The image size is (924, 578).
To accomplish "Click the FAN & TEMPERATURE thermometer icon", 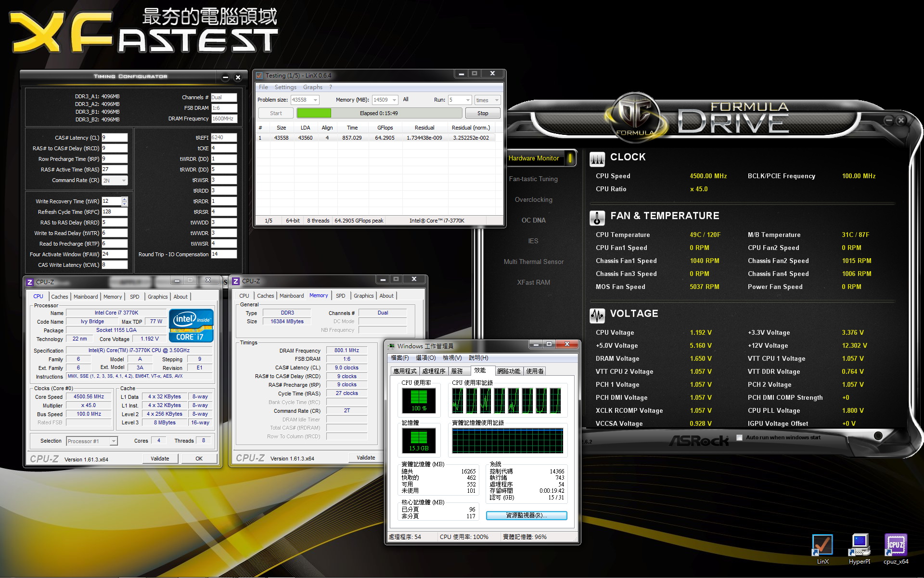I will [x=597, y=218].
